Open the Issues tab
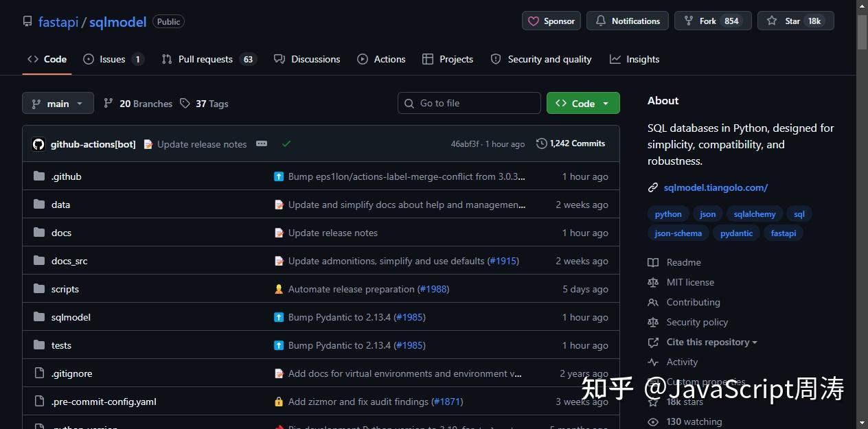This screenshot has width=868, height=429. pyautogui.click(x=113, y=59)
